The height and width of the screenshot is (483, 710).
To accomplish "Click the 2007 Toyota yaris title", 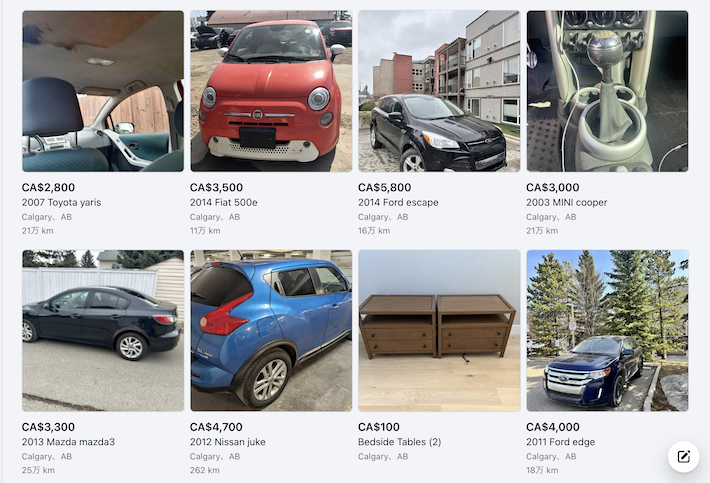I will coord(62,202).
